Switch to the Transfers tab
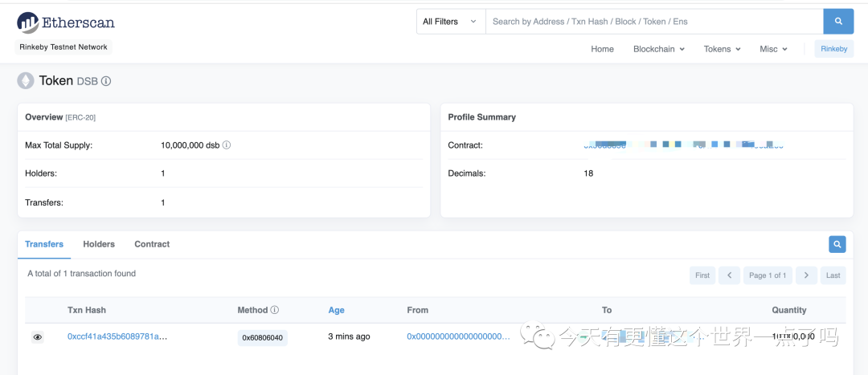The width and height of the screenshot is (868, 375). pyautogui.click(x=44, y=244)
